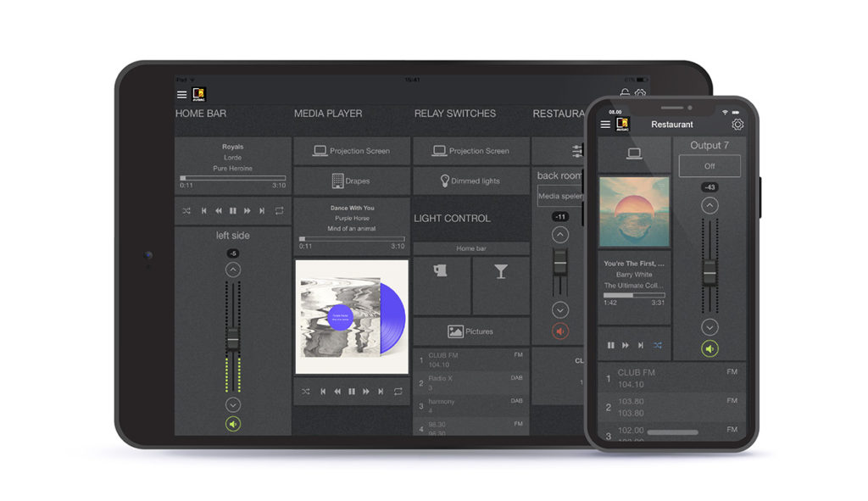Tap Projection Screen under Media Player
The image size is (868, 501).
click(352, 151)
